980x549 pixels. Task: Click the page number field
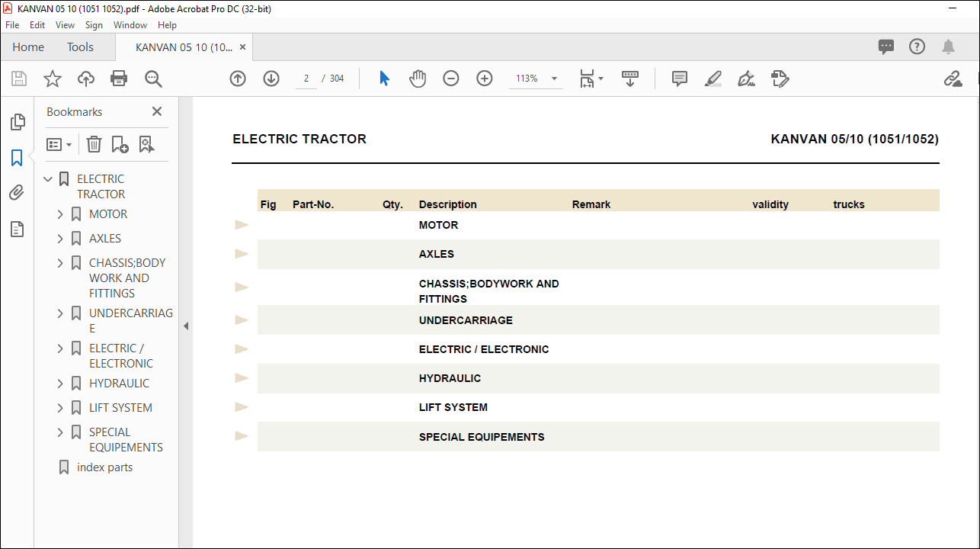[x=306, y=79]
